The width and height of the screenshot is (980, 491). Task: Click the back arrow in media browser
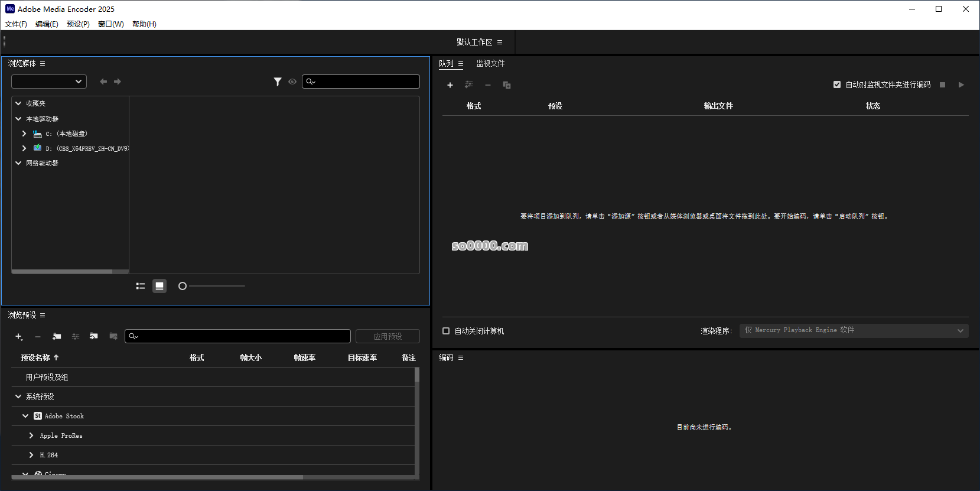pos(103,82)
